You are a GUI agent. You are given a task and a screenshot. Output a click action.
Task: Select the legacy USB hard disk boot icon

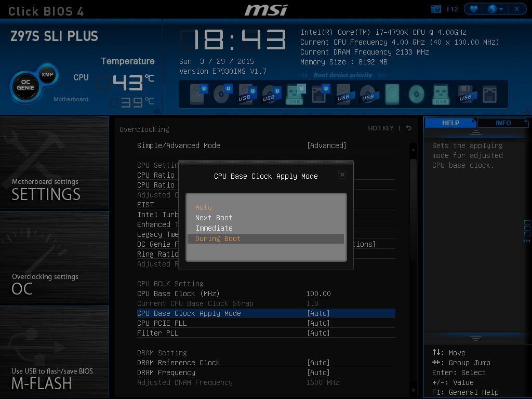coord(345,95)
